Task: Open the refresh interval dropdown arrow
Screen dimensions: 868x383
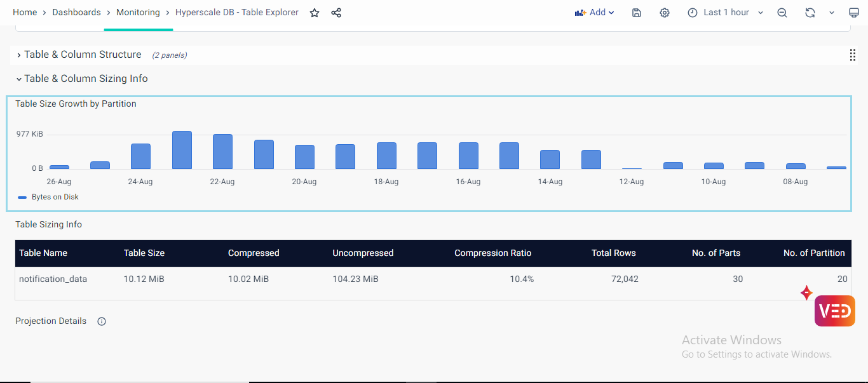Action: click(831, 13)
